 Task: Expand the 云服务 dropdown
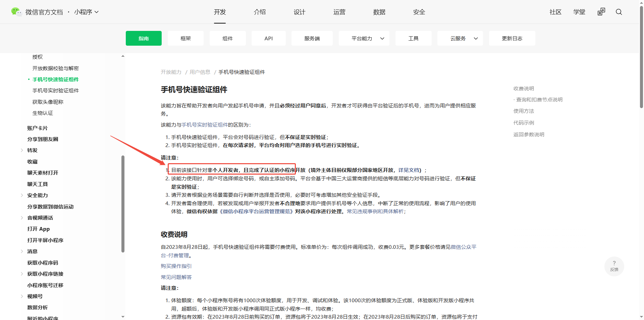(x=460, y=38)
